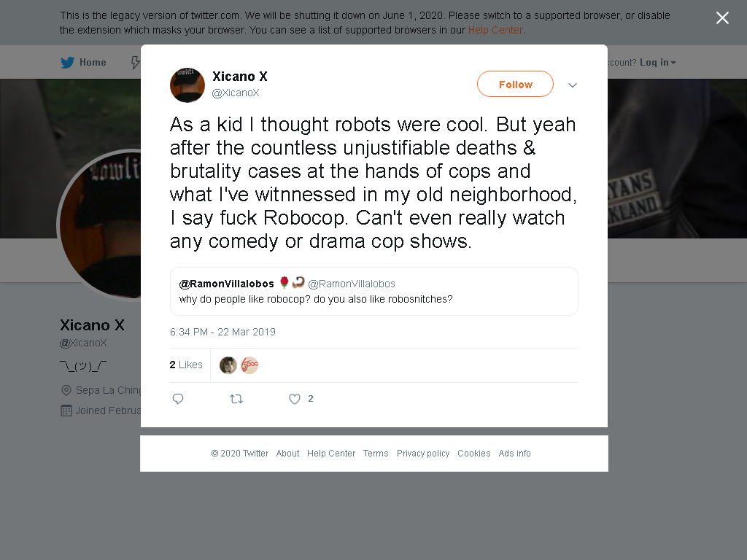
Task: Click the retweet arrows icon
Action: [236, 399]
